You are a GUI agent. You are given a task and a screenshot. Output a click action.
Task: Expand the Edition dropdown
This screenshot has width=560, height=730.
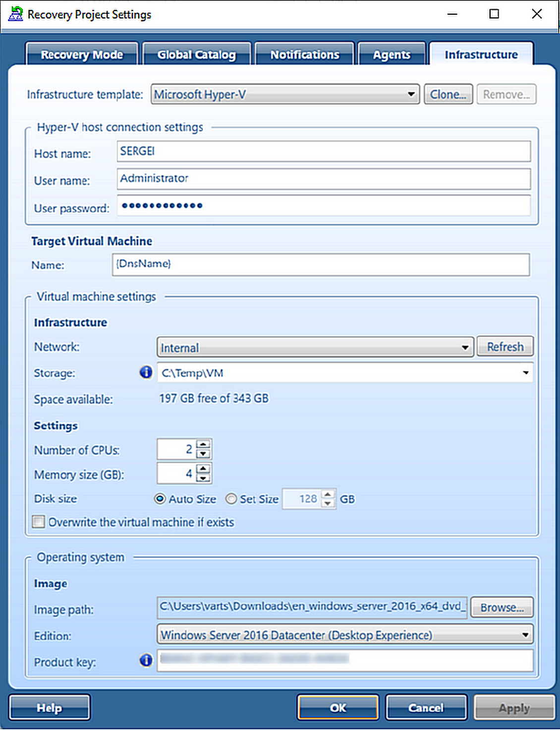click(x=525, y=634)
